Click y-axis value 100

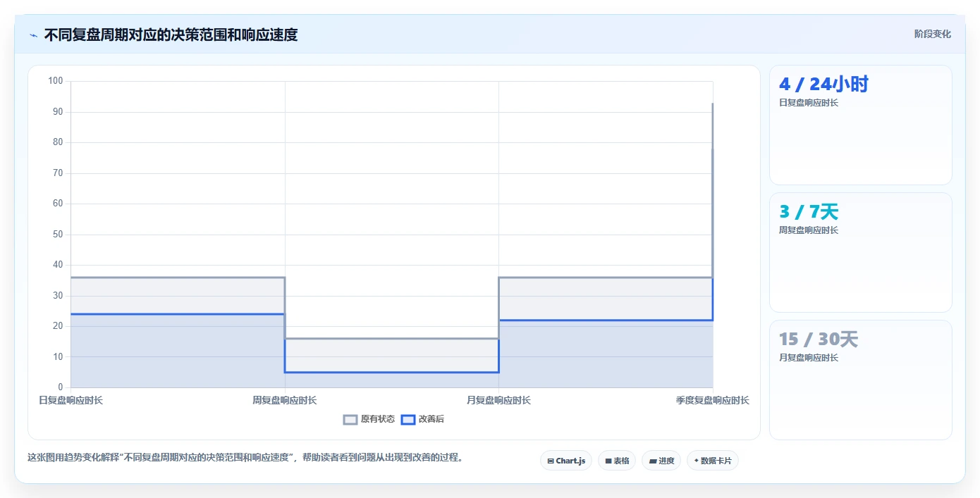coord(56,81)
